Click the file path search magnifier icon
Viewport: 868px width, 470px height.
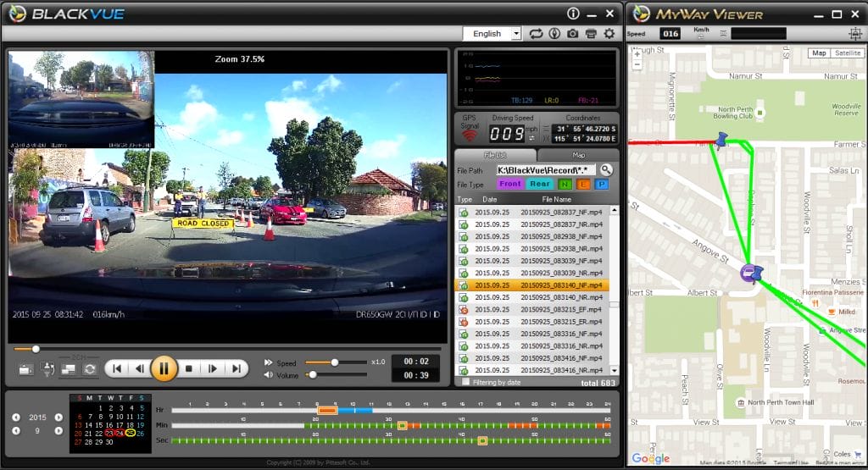click(606, 170)
